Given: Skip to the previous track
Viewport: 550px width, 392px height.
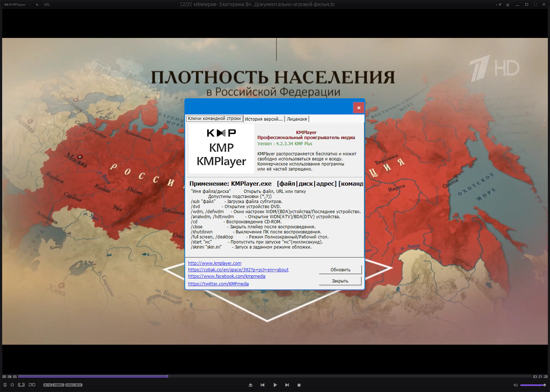Looking at the screenshot, I should [263, 385].
